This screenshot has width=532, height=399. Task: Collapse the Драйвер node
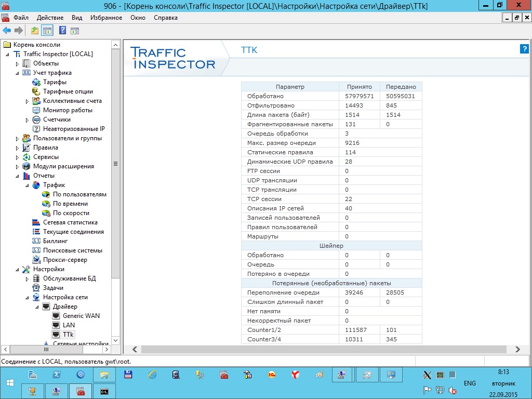[x=37, y=307]
